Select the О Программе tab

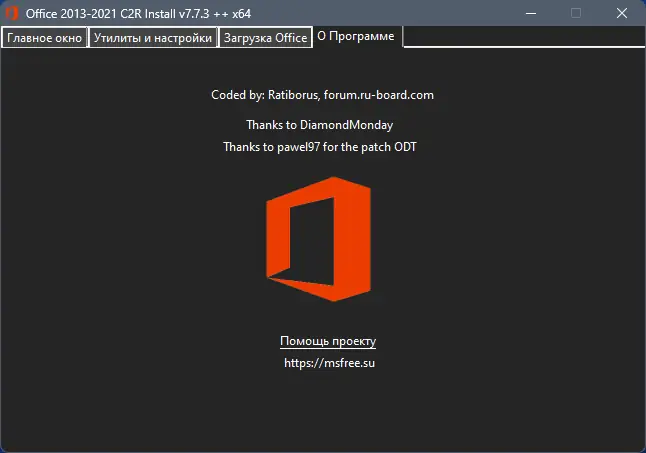(x=356, y=37)
